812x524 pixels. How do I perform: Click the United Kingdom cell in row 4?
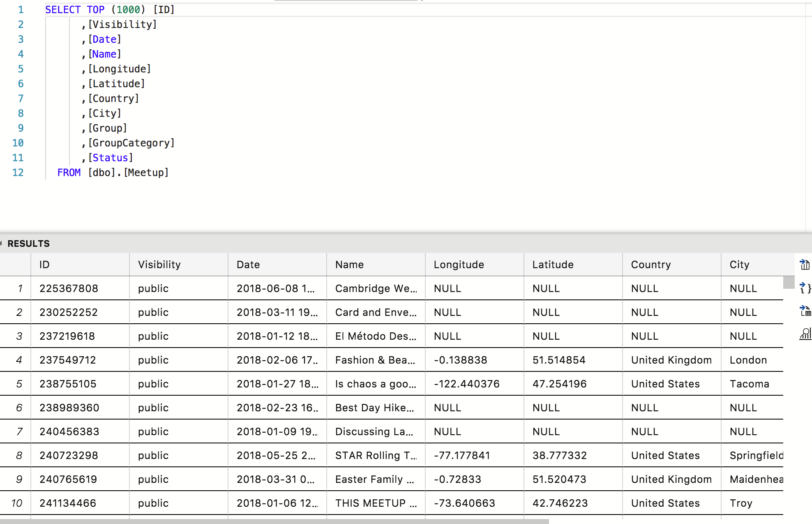click(671, 360)
